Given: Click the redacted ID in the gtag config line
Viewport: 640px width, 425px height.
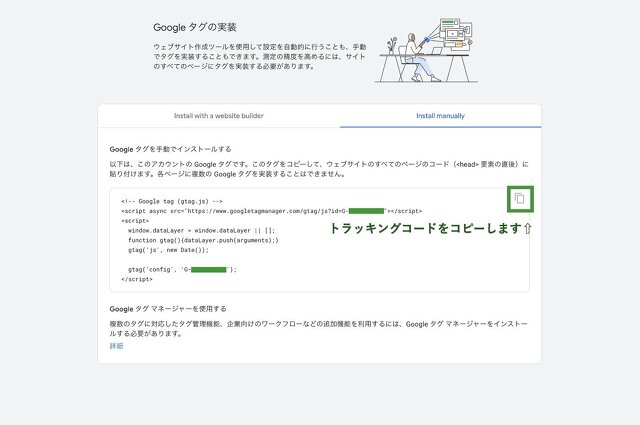Looking at the screenshot, I should [208, 270].
